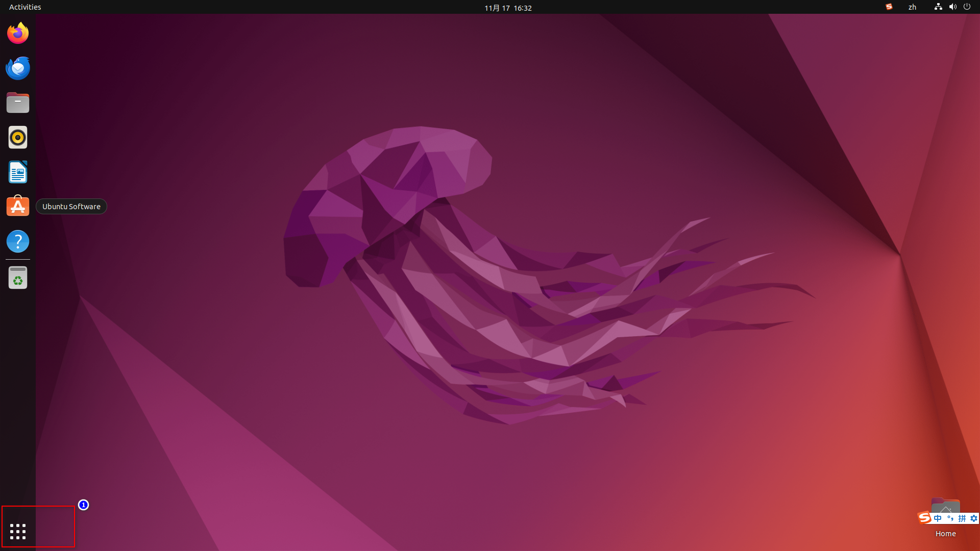Click the network icon in top bar

938,7
